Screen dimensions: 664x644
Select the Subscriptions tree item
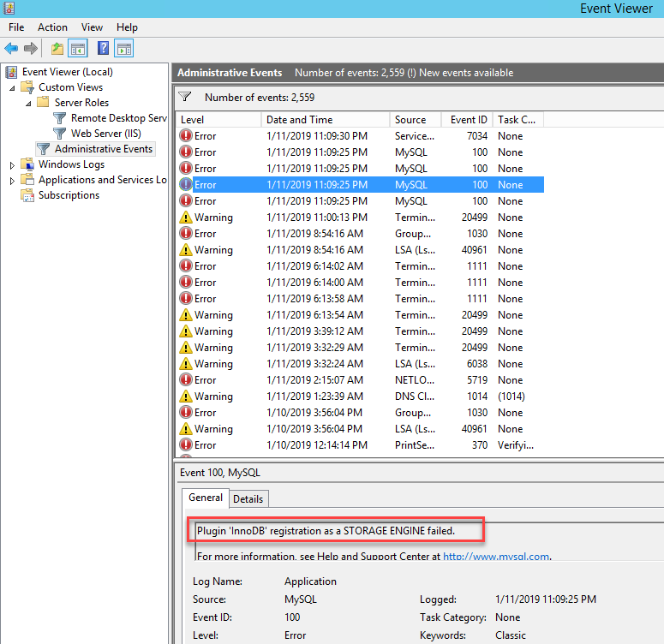coord(69,195)
